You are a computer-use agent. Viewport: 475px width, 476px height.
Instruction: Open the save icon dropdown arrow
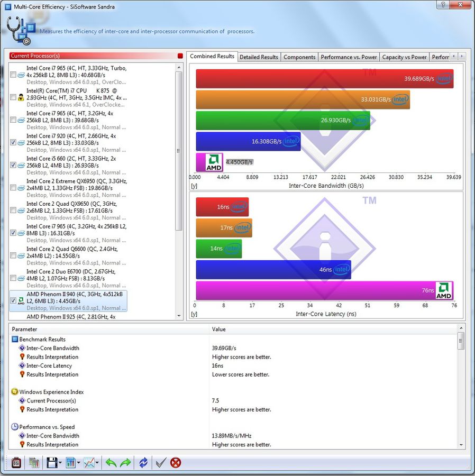point(60,463)
